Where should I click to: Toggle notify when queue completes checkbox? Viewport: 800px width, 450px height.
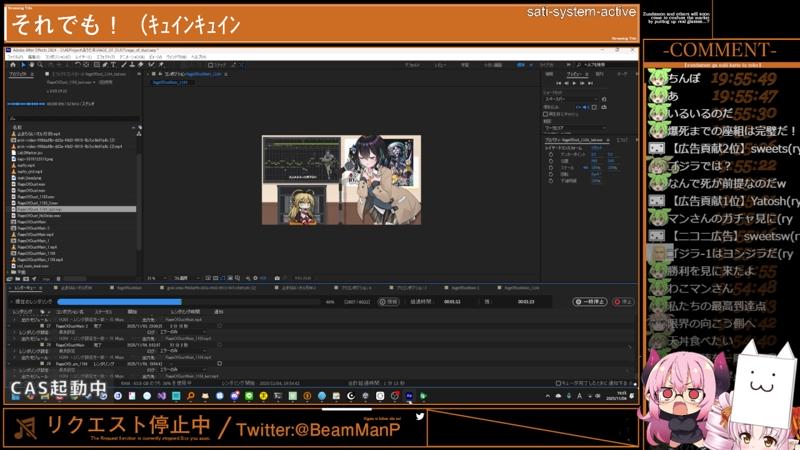click(558, 383)
